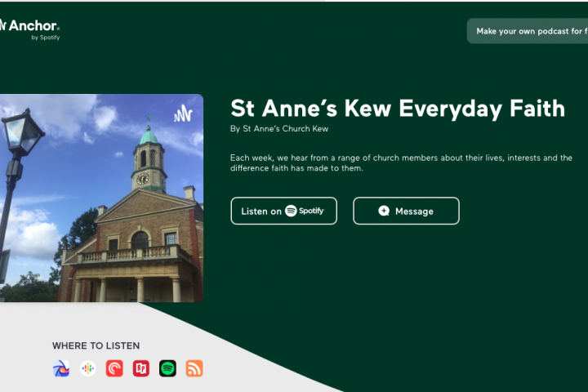Open the RadioPublic icon
The width and height of the screenshot is (588, 392).
141,368
